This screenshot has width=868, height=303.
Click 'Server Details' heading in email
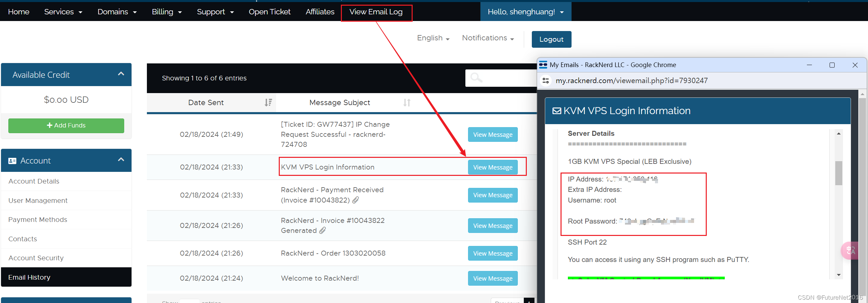[x=591, y=133]
